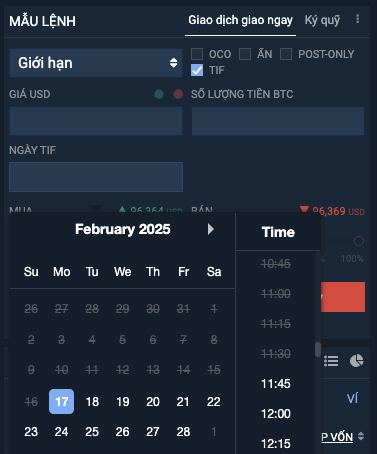Screen dimensions: 377x454
Task: Click the green buy price indicator dot
Action: (159, 94)
